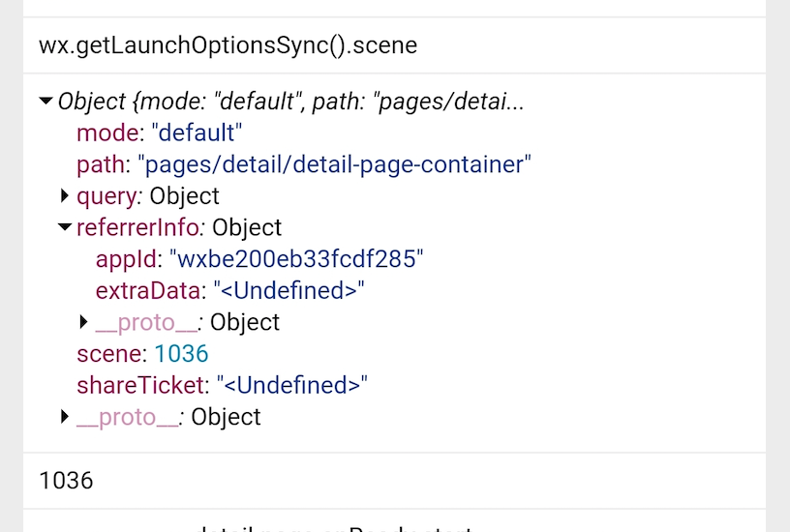Expand the bottom root-level __proto__ arrow
The width and height of the screenshot is (790, 532).
coord(65,417)
